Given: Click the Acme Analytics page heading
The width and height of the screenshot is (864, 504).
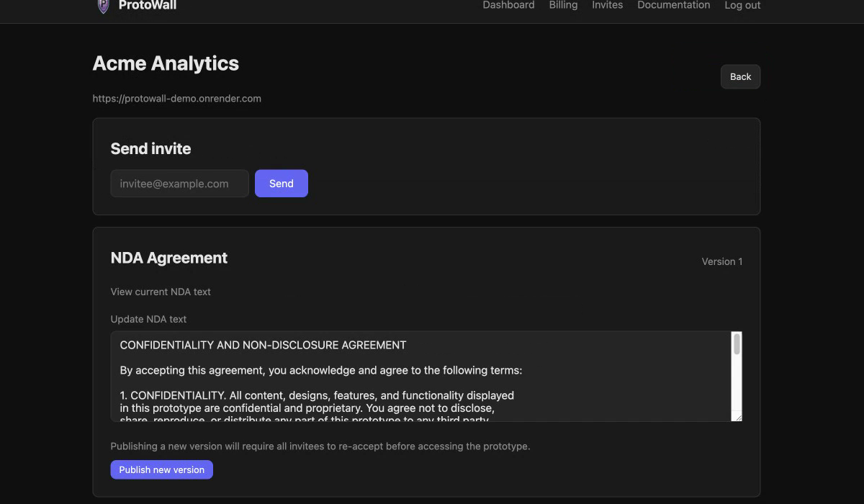Looking at the screenshot, I should coord(166,63).
